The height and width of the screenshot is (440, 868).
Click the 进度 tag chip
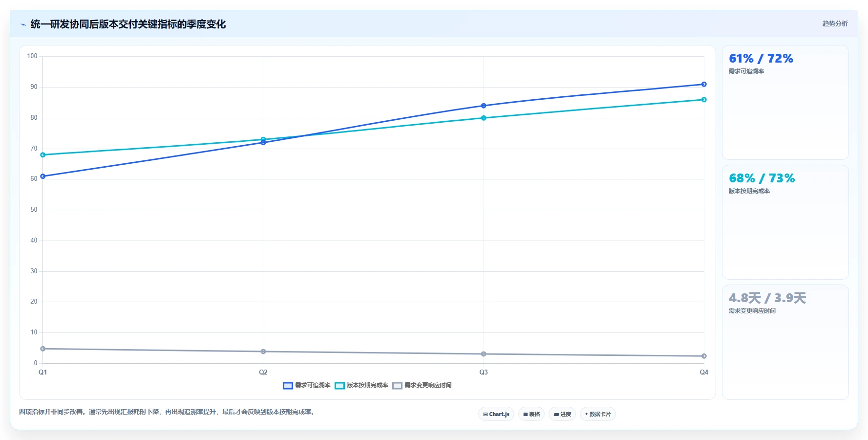[562, 414]
